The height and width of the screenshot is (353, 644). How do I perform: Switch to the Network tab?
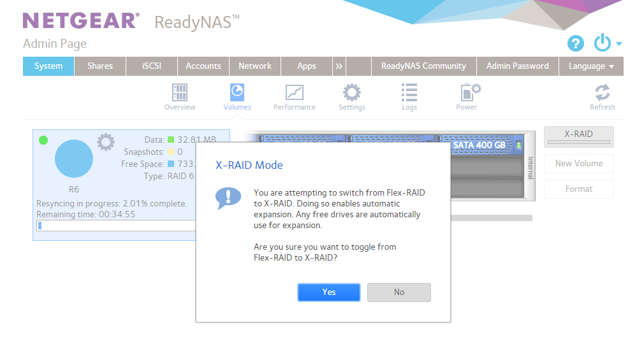click(255, 66)
